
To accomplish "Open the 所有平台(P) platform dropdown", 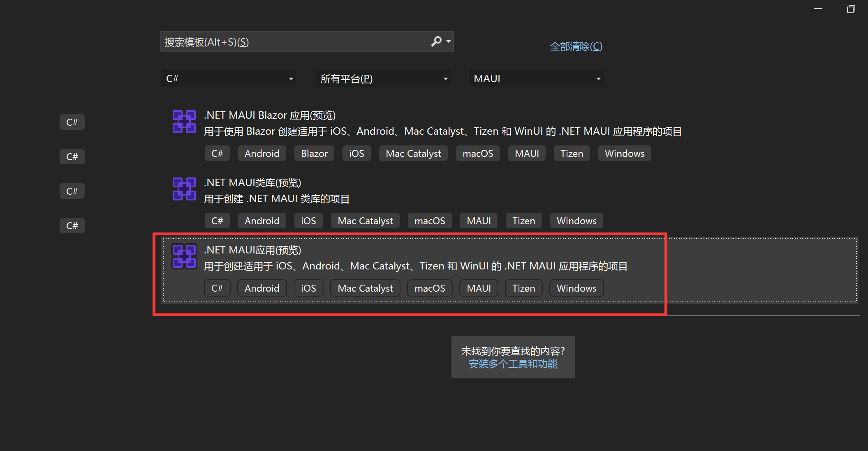I will point(383,78).
